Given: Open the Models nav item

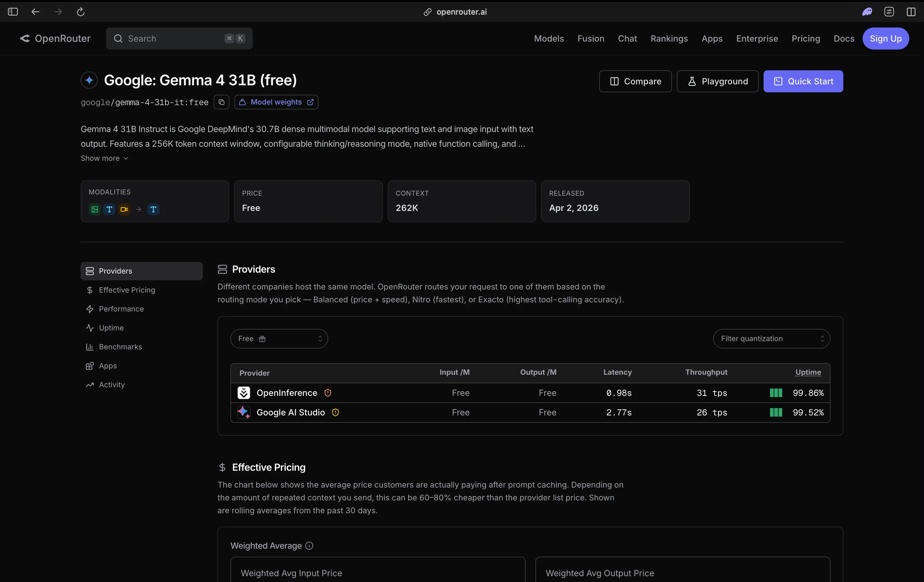Looking at the screenshot, I should coord(549,39).
